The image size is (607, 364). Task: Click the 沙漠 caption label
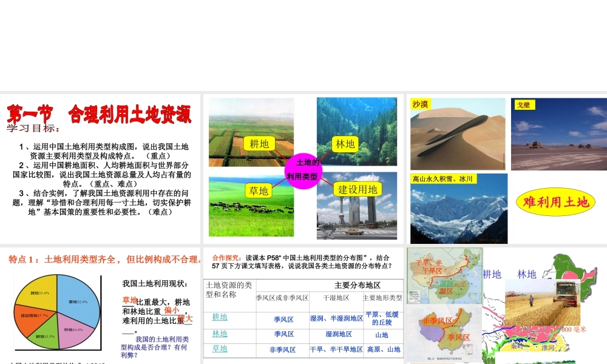(420, 104)
